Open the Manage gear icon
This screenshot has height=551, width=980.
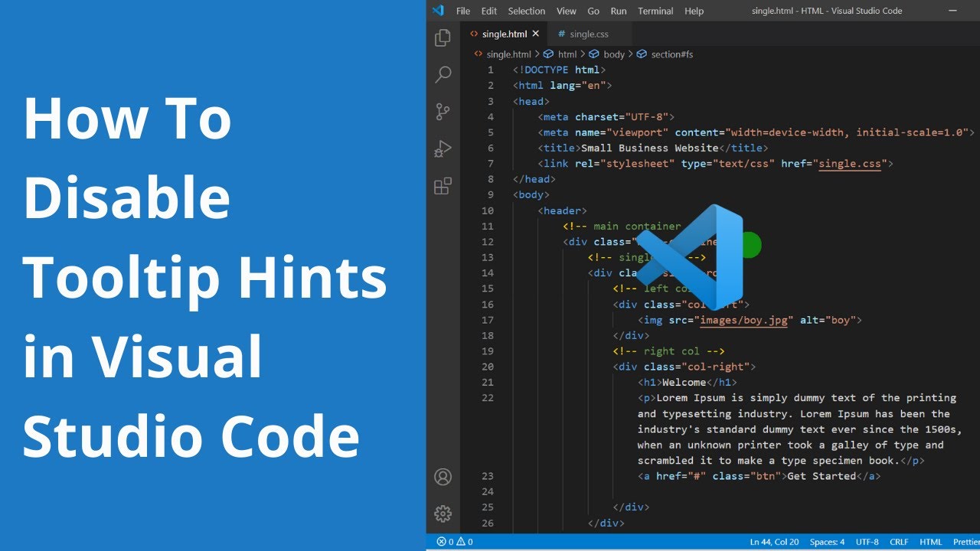point(443,514)
